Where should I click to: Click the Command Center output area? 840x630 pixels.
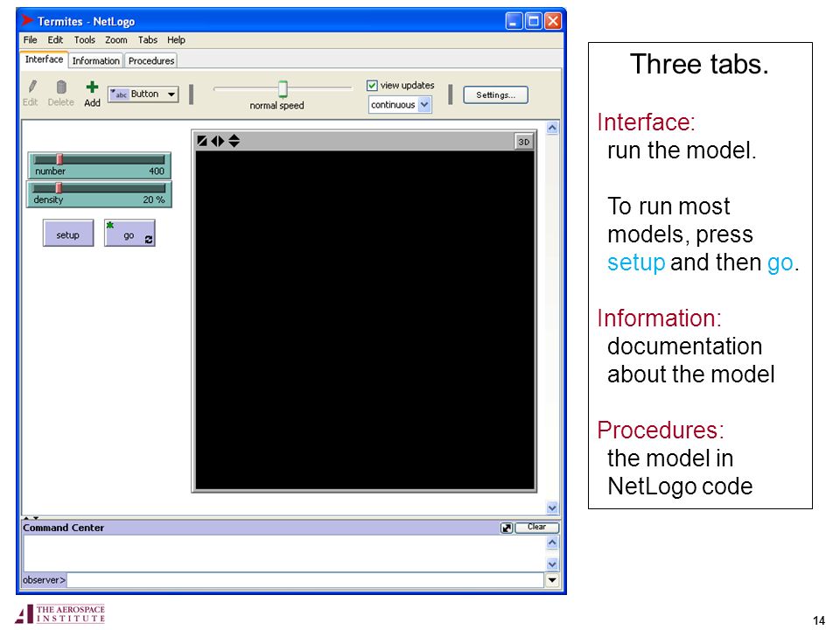point(284,553)
